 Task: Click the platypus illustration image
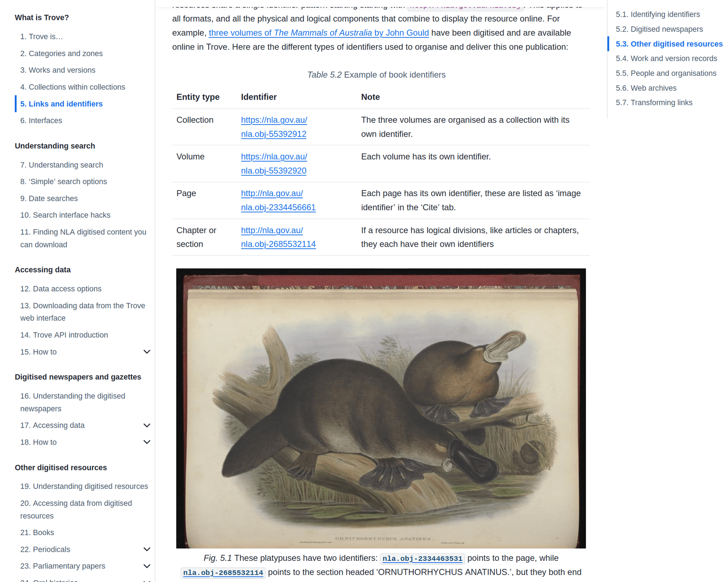click(x=381, y=408)
